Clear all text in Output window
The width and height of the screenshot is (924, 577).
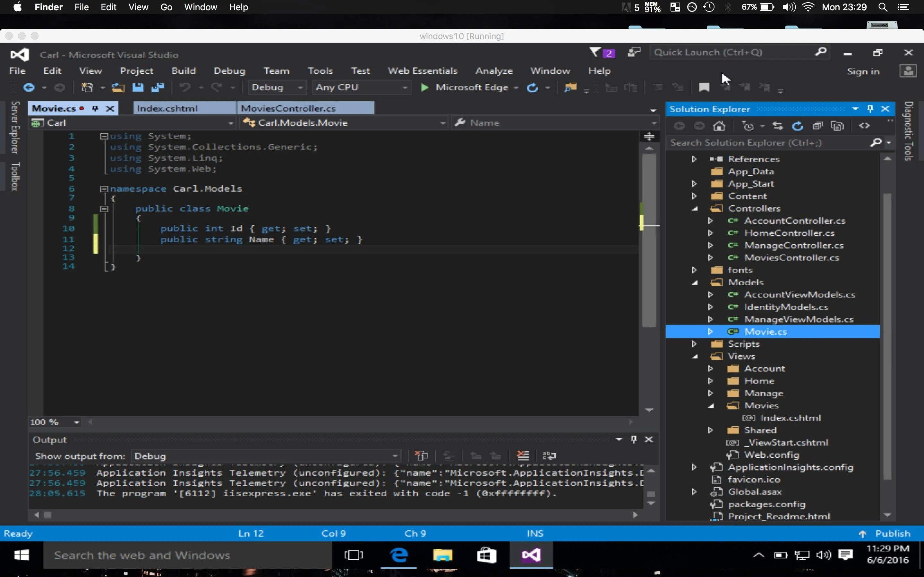tap(523, 456)
